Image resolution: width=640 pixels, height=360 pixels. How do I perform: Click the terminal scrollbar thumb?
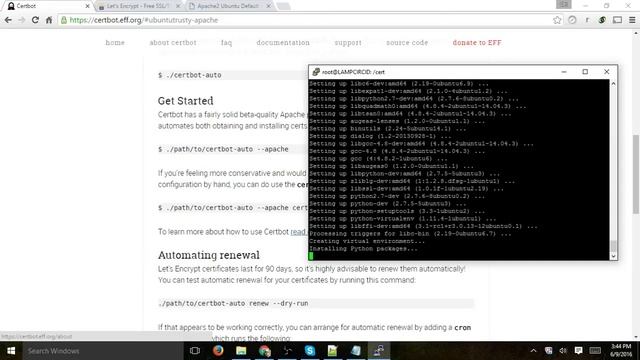[613, 246]
